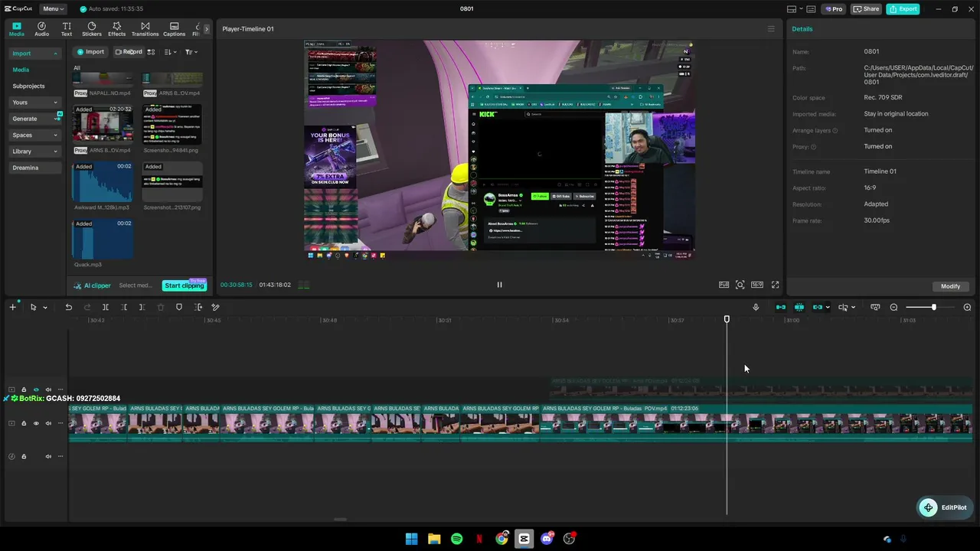Select the Awkward M...128kj.mp3 audio clip
Image resolution: width=980 pixels, height=551 pixels.
102,181
